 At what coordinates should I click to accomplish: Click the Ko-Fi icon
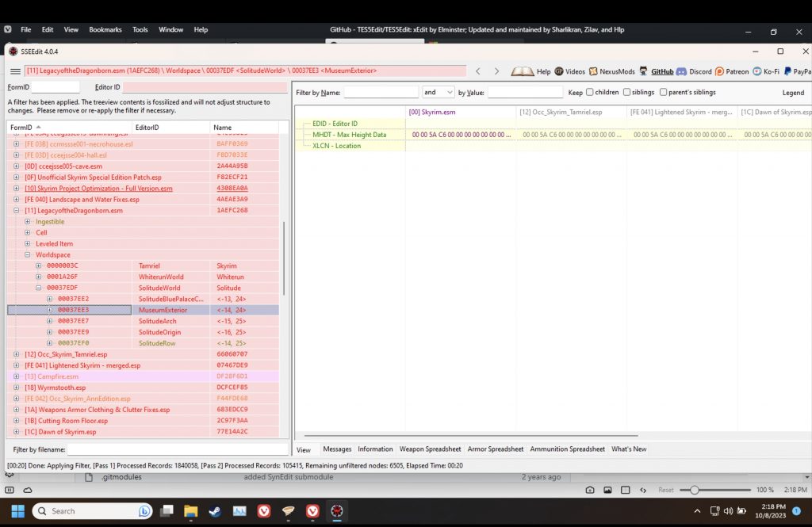tap(757, 71)
